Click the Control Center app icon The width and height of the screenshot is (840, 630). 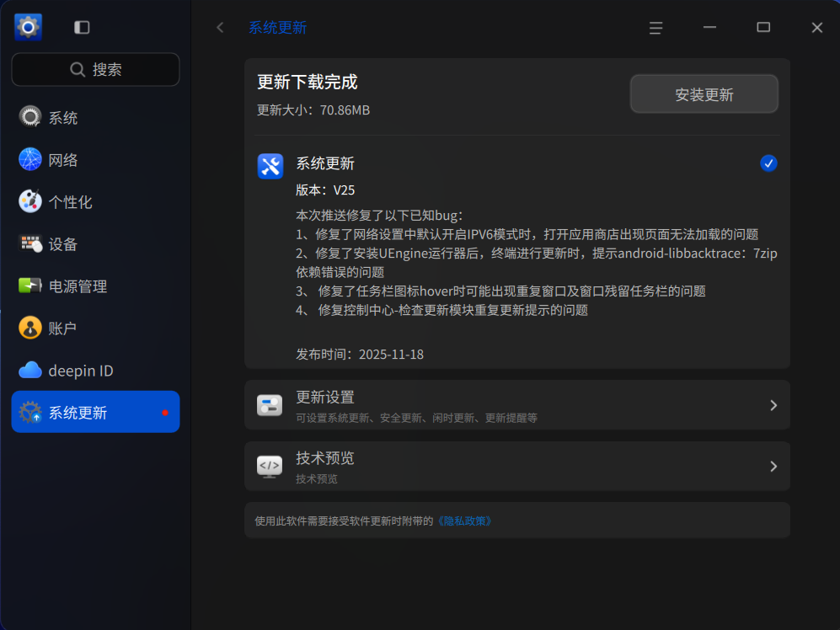coord(29,27)
